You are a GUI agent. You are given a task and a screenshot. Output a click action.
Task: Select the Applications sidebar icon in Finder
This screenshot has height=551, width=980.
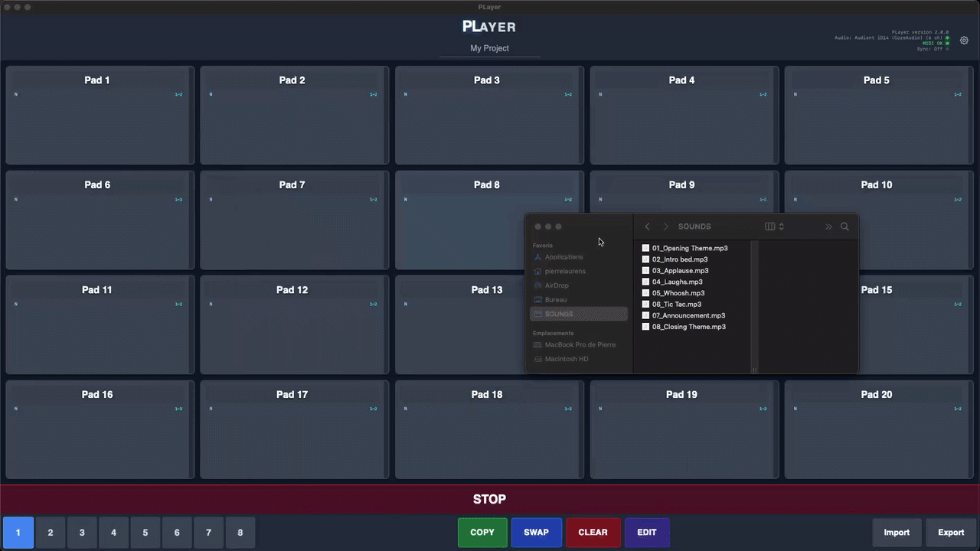pos(538,257)
